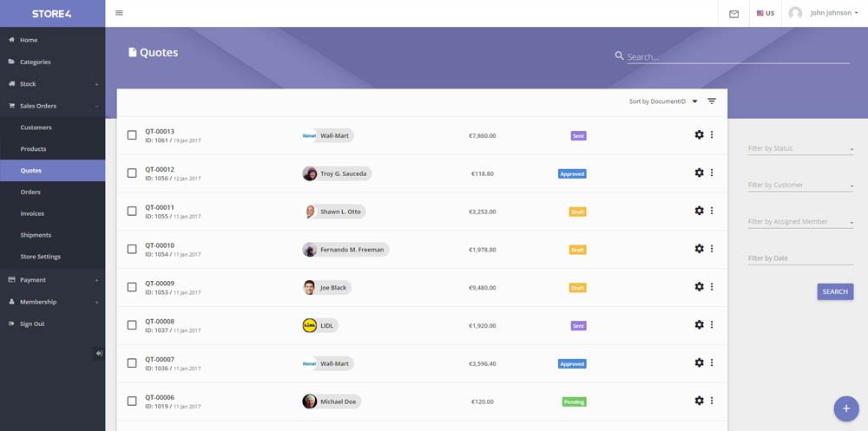Open the mail envelope icon
Screen dimensions: 868x431
tap(733, 14)
